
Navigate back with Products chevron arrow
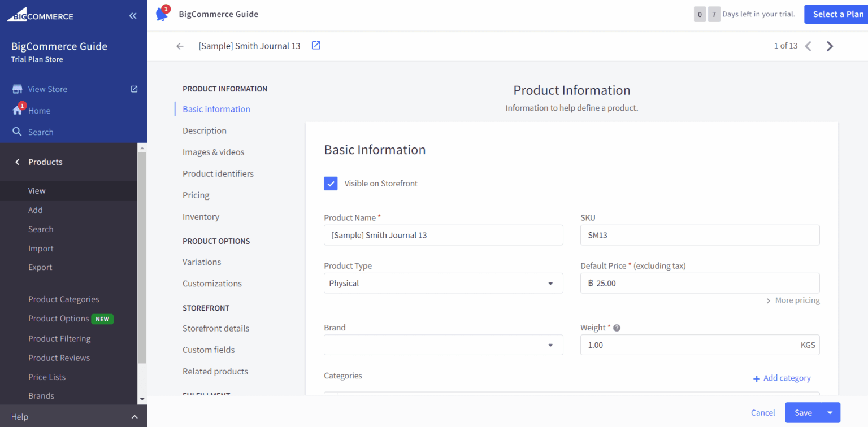click(15, 162)
